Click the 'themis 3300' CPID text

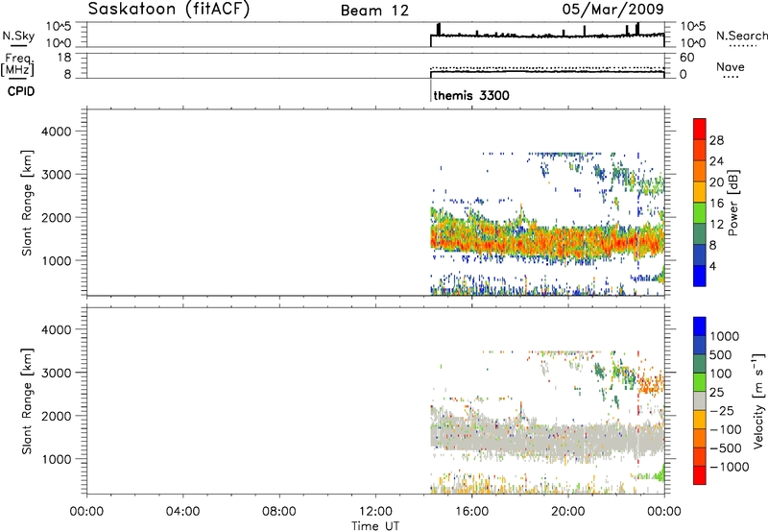(471, 95)
